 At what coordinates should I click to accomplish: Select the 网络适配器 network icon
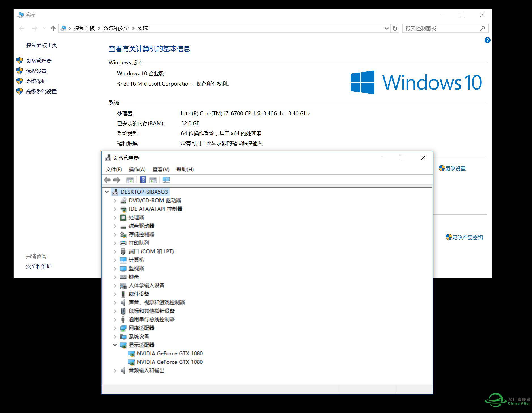(123, 328)
